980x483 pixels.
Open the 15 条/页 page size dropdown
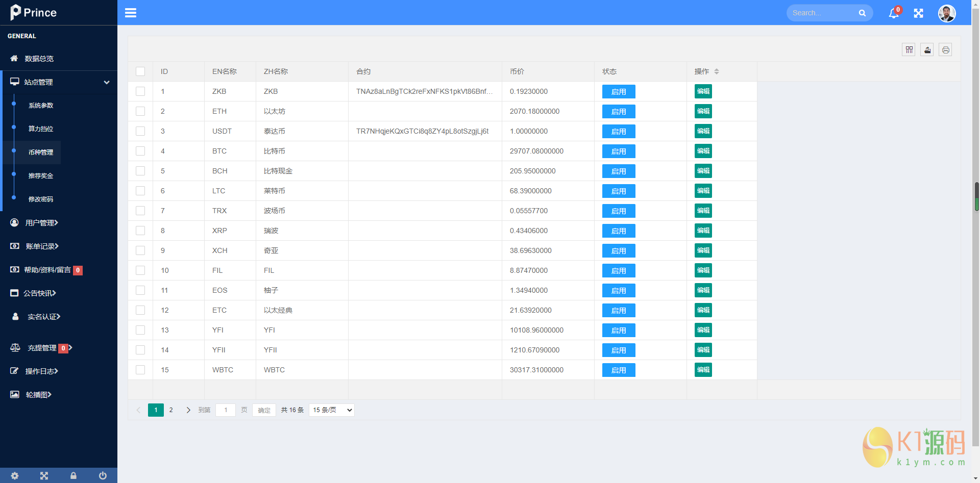click(x=332, y=410)
